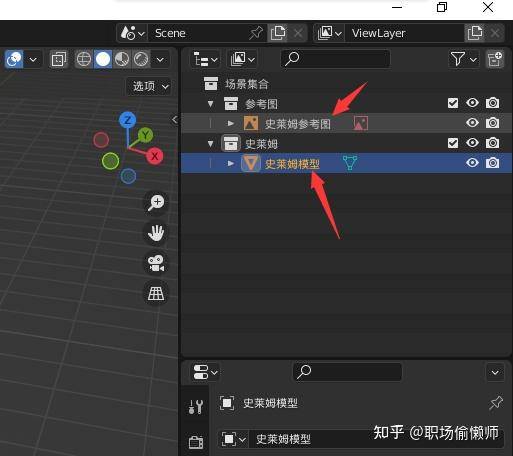Pin the scene to workspace
The width and height of the screenshot is (513, 456).
256,33
